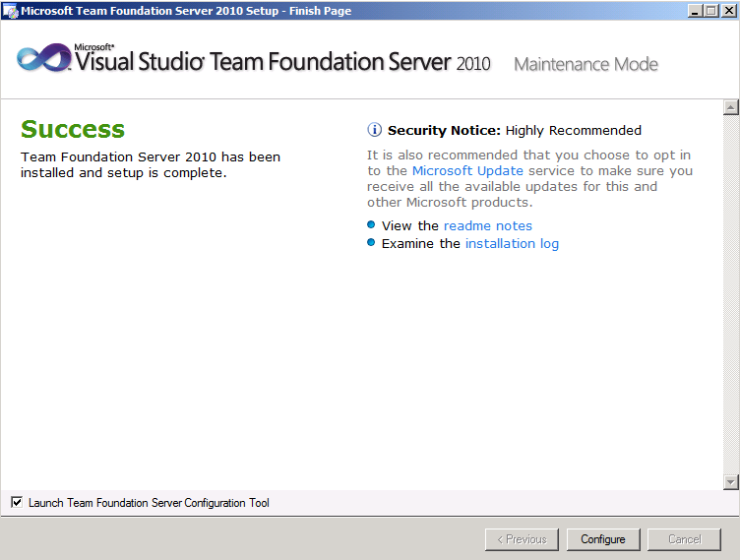Screen dimensions: 740x560
Task: Click the Security Notice info icon
Action: coord(374,129)
